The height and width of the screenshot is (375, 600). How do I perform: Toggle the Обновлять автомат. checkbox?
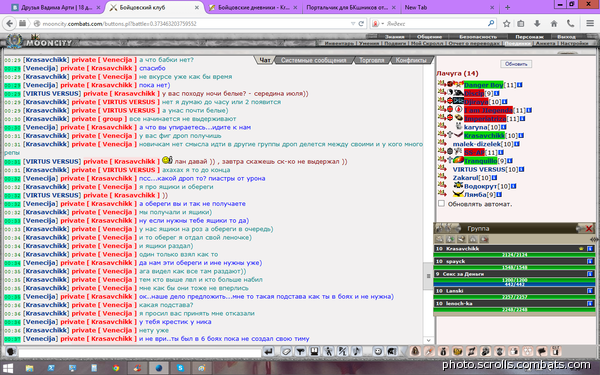(x=441, y=204)
